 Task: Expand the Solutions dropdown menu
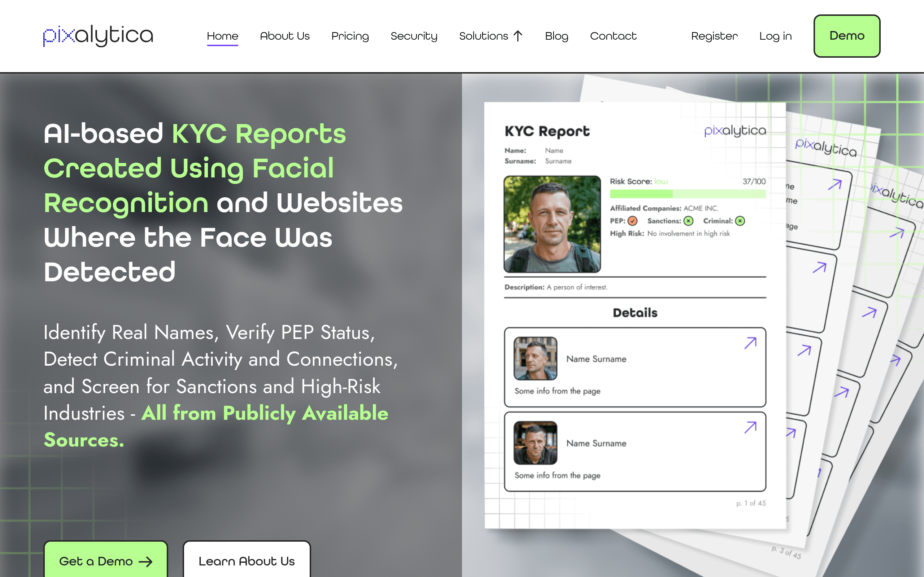[x=491, y=36]
